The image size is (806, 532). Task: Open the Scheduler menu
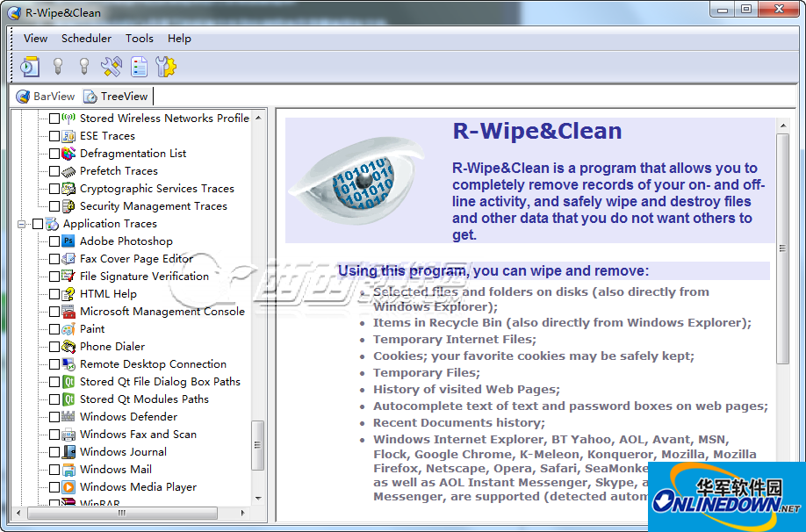coord(86,39)
